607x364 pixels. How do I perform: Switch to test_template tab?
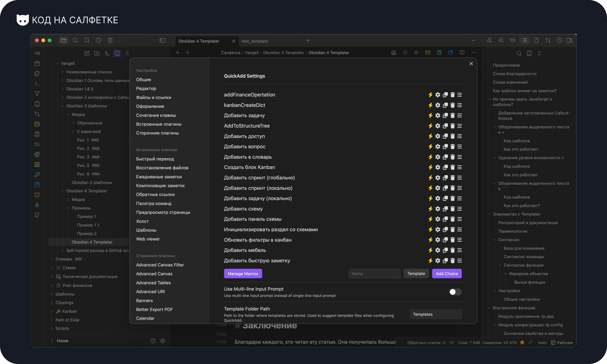click(255, 41)
